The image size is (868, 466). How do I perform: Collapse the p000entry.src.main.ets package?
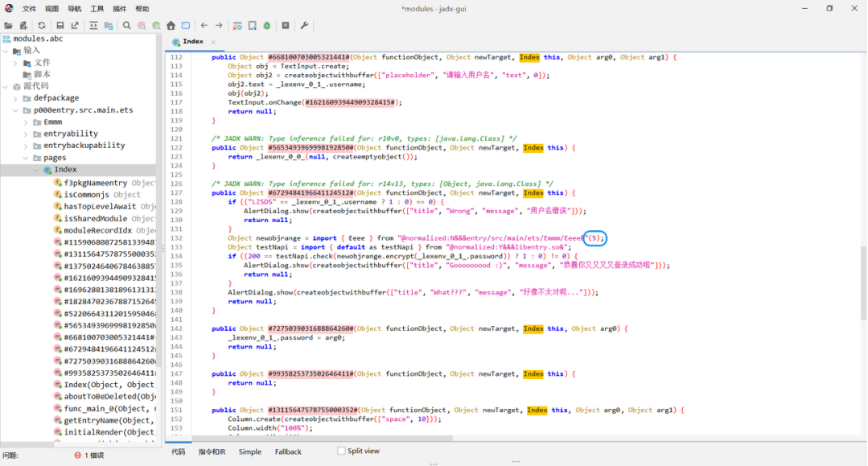pos(15,110)
